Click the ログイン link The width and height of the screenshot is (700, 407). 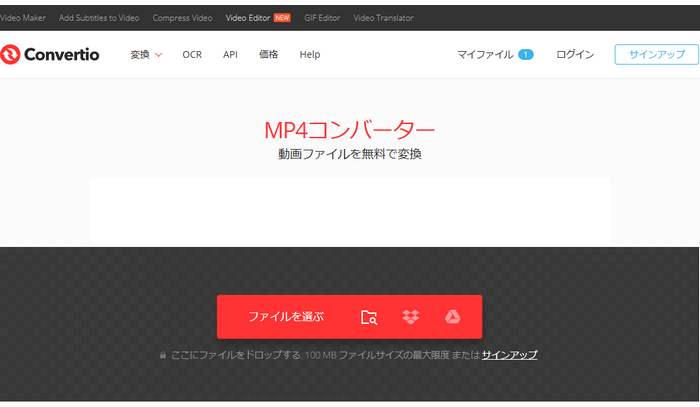click(x=575, y=55)
